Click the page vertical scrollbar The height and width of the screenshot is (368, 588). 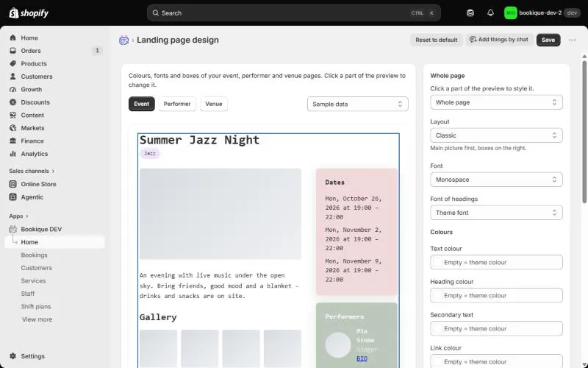584,132
